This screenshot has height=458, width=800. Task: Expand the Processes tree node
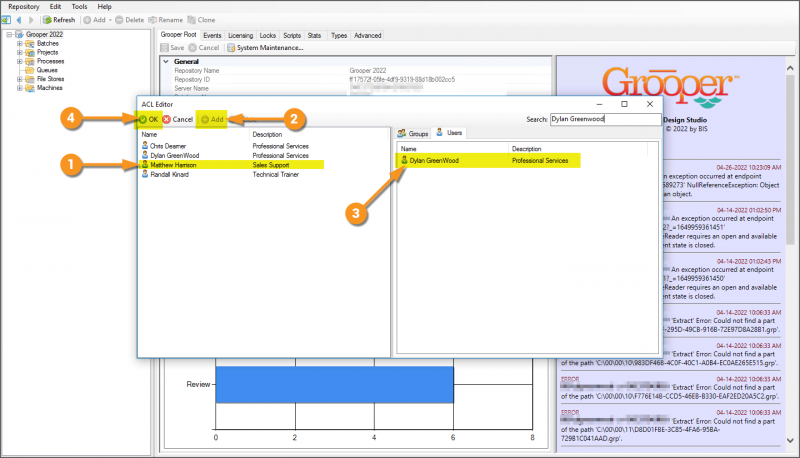[x=19, y=61]
